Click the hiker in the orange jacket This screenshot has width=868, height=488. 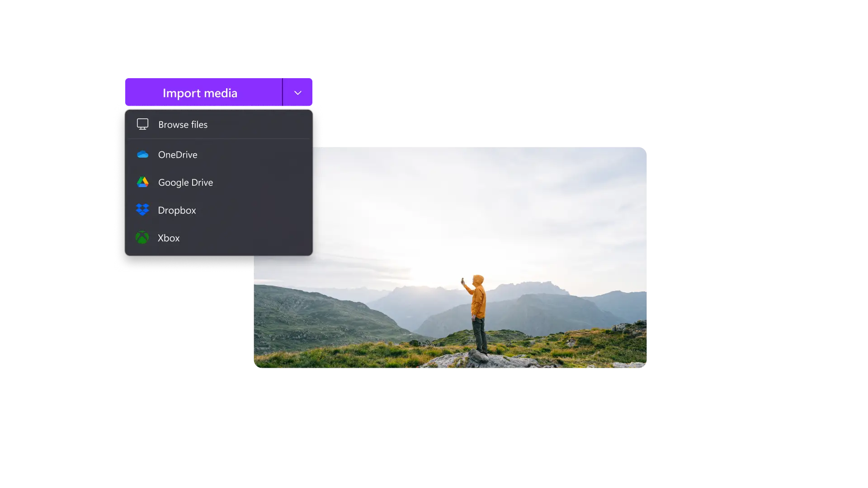(x=478, y=303)
